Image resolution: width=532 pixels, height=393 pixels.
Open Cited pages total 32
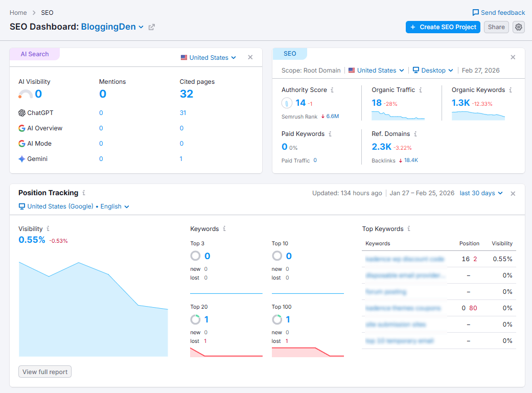click(186, 94)
